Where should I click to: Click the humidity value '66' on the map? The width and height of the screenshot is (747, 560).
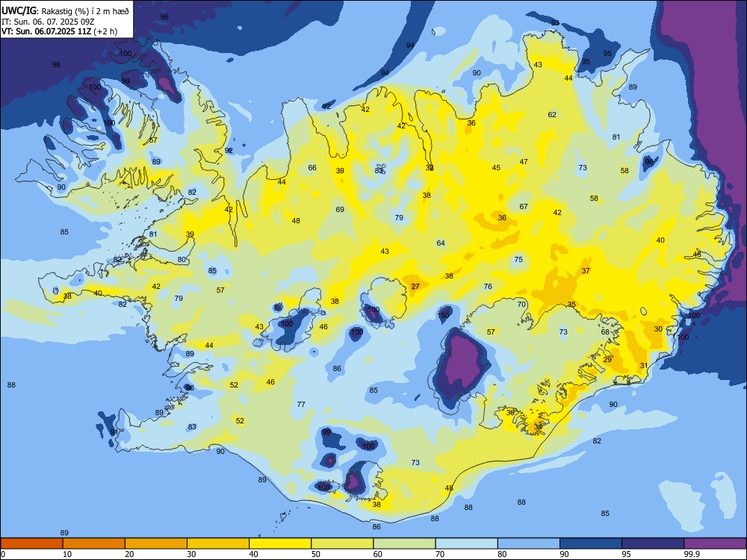pyautogui.click(x=312, y=167)
